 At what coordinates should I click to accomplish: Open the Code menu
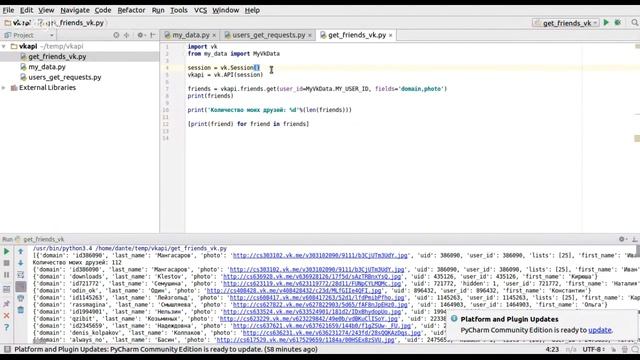[x=103, y=10]
